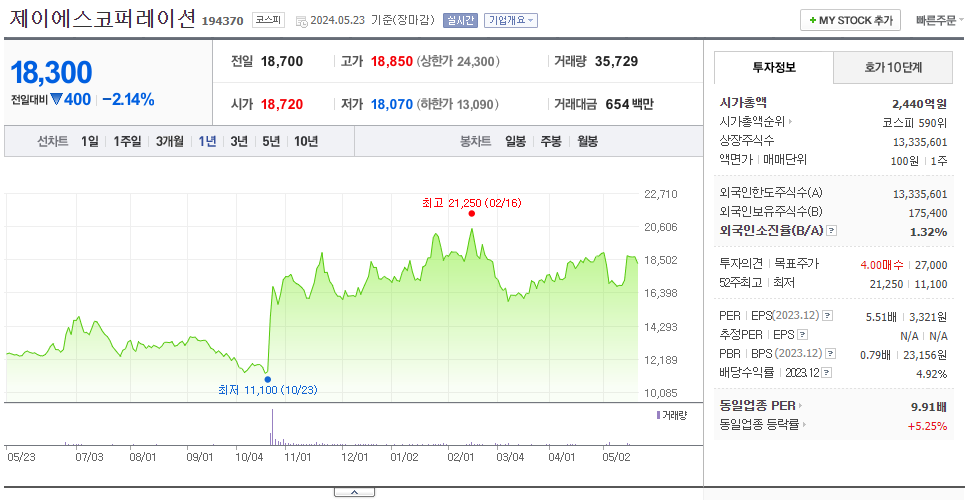Click the 거래량 value 35,729

(617, 61)
